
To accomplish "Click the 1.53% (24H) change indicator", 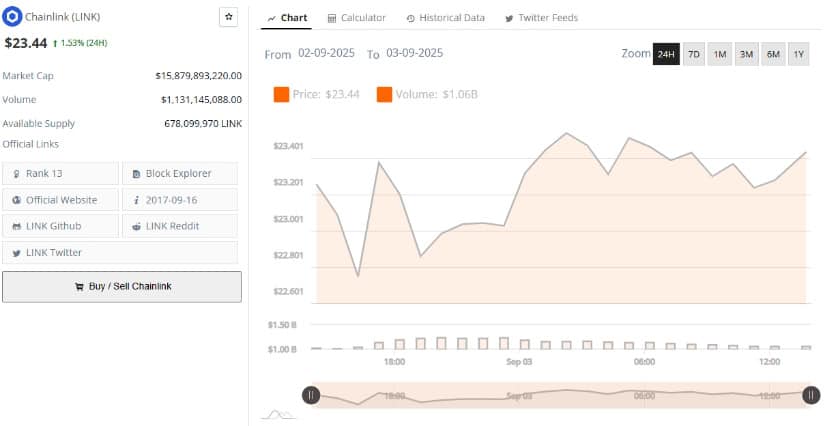I will point(80,43).
